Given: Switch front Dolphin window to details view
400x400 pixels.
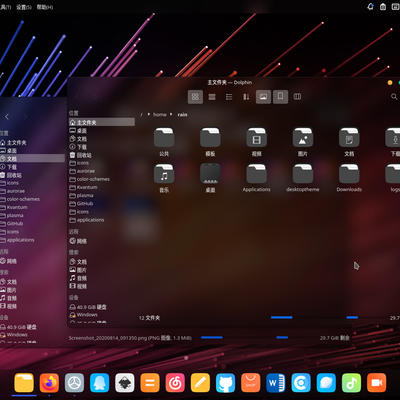Looking at the screenshot, I should point(229,97).
